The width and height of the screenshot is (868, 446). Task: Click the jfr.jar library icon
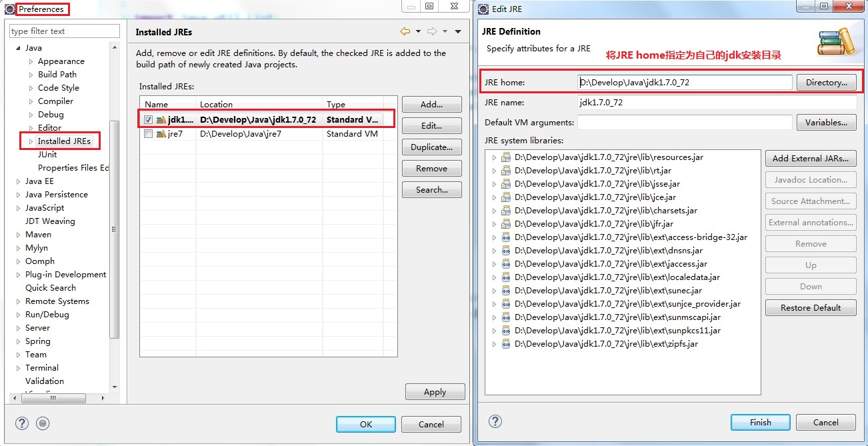point(506,224)
